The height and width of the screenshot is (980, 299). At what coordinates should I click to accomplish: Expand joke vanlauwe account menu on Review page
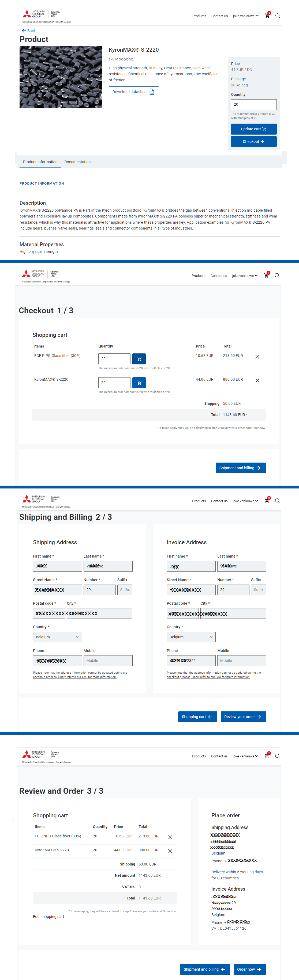coord(245,756)
